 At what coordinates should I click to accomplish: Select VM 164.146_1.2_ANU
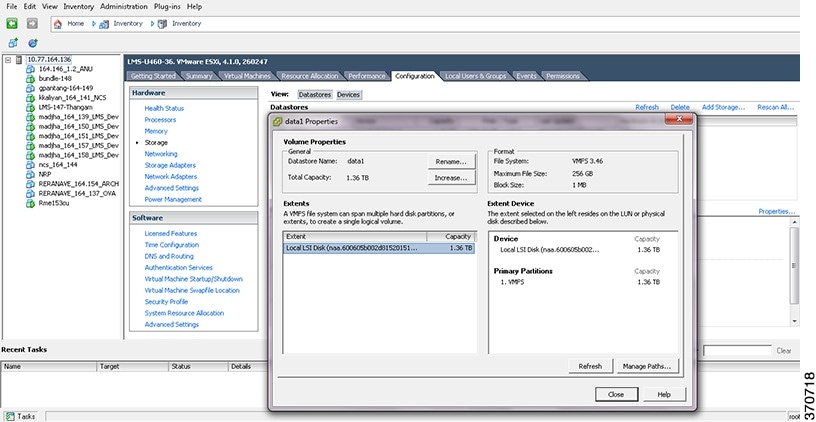(x=66, y=69)
